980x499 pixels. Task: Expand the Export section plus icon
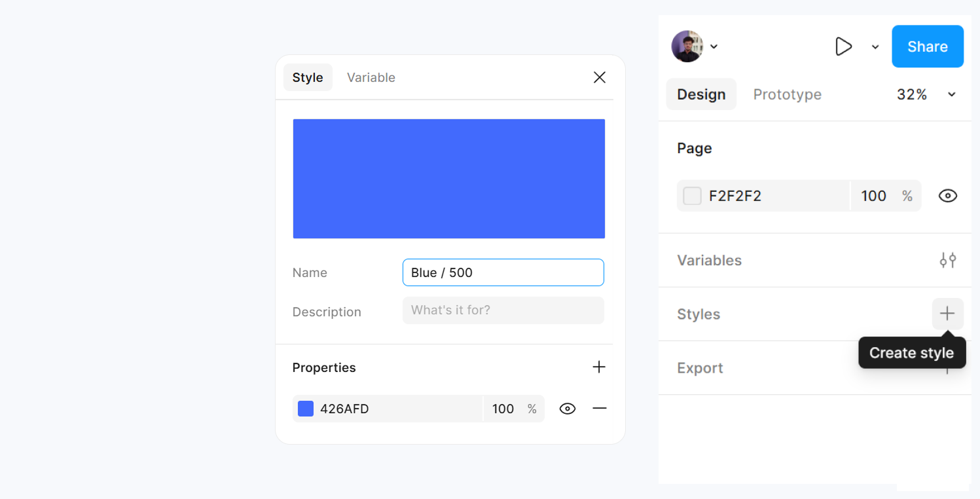(948, 368)
